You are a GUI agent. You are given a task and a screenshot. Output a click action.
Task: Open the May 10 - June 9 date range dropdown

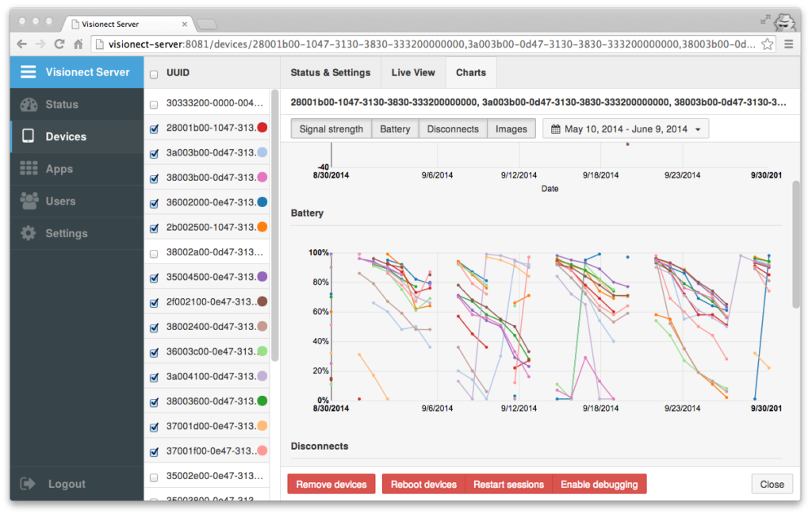click(x=626, y=129)
